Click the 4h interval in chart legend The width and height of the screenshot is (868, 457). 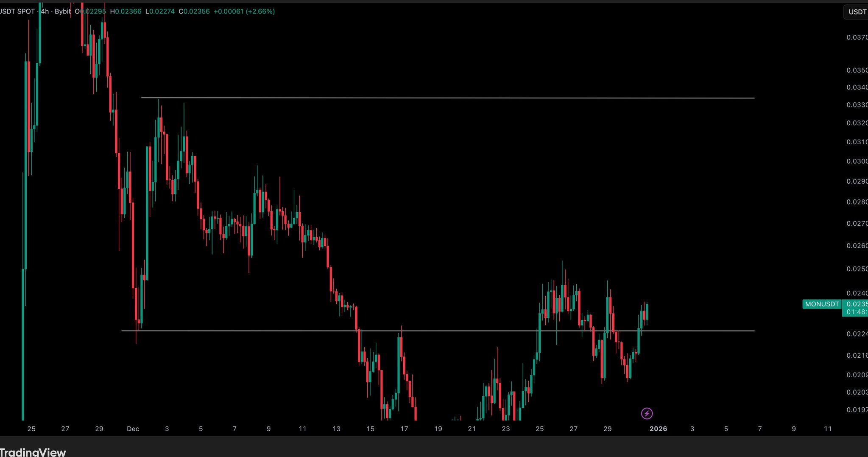click(x=45, y=11)
